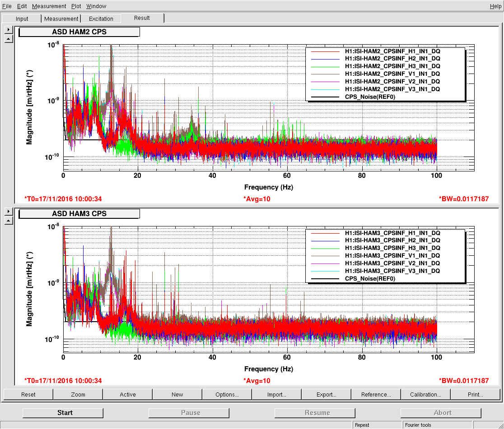Click the HAM3 plot T0 timestamp label
The width and height of the screenshot is (504, 429).
pos(63,381)
